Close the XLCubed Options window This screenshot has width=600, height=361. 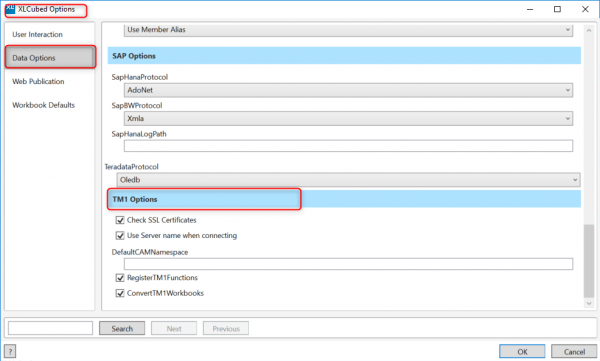pyautogui.click(x=585, y=9)
